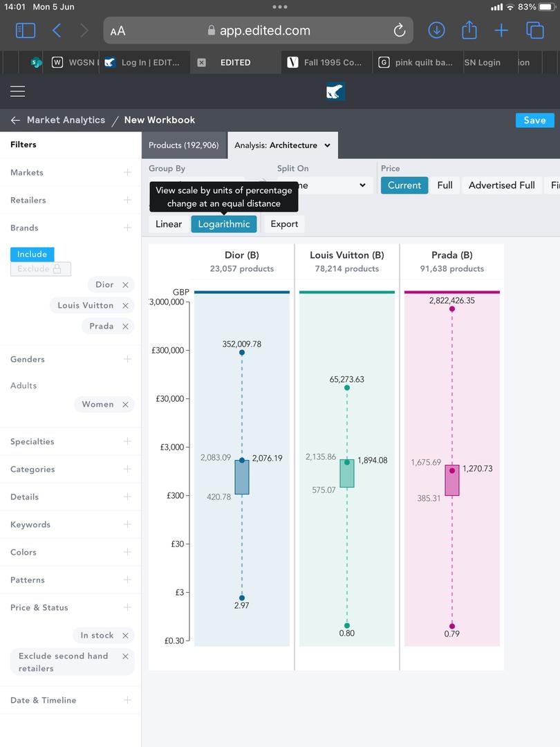Click Prada (B) column header
This screenshot has width=560, height=747.
(x=452, y=255)
